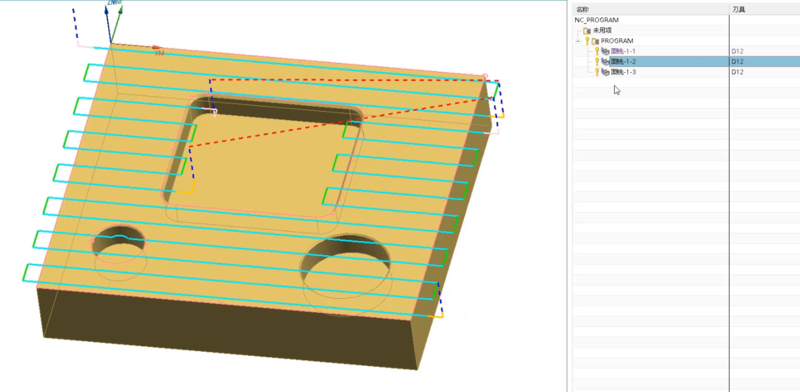
Task: Select the 面铣-1-3 operation
Action: 623,72
